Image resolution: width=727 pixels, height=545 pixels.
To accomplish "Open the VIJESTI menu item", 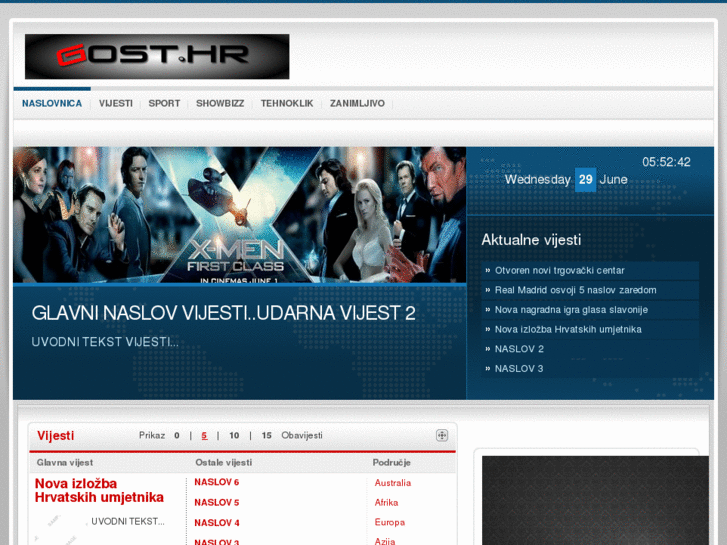I will 115,103.
